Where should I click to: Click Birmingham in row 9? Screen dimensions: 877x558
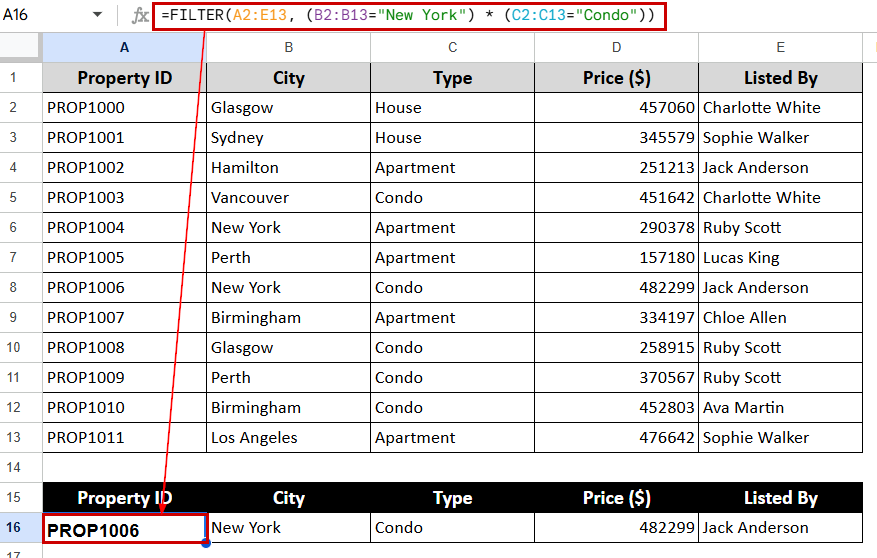(289, 318)
